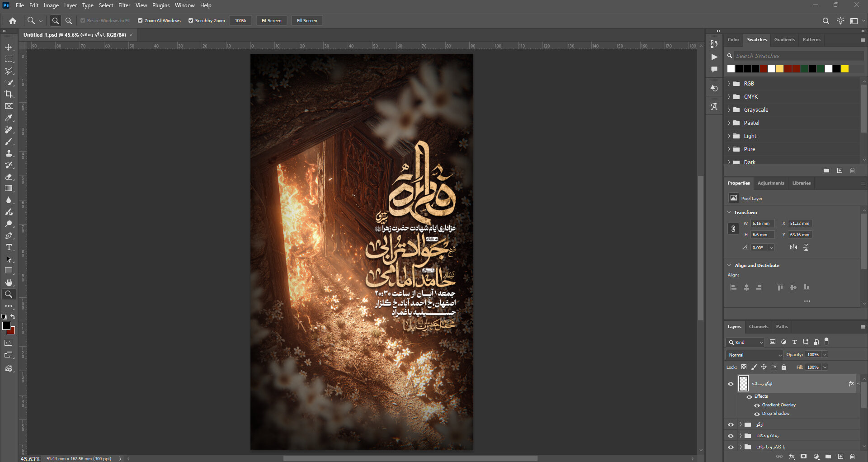Click the Transform width W field
868x462 pixels.
763,224
